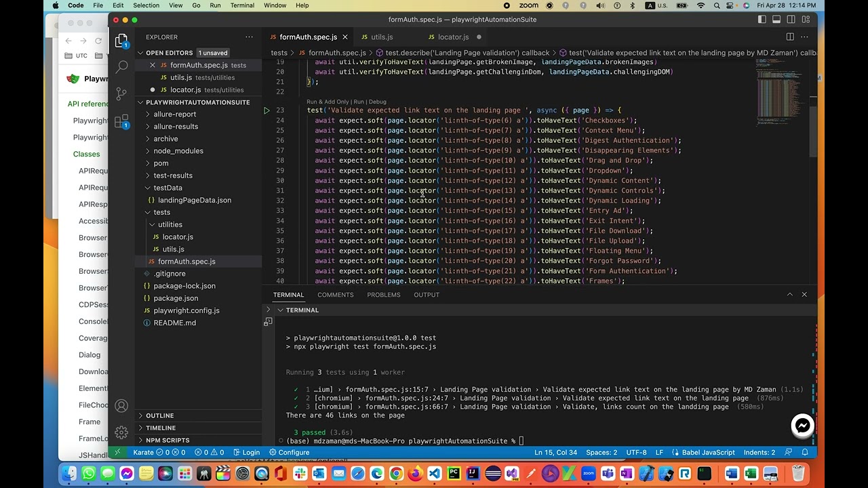Click the UTF-8 encoding indicator
Viewport: 868px width, 488px height.
(636, 452)
